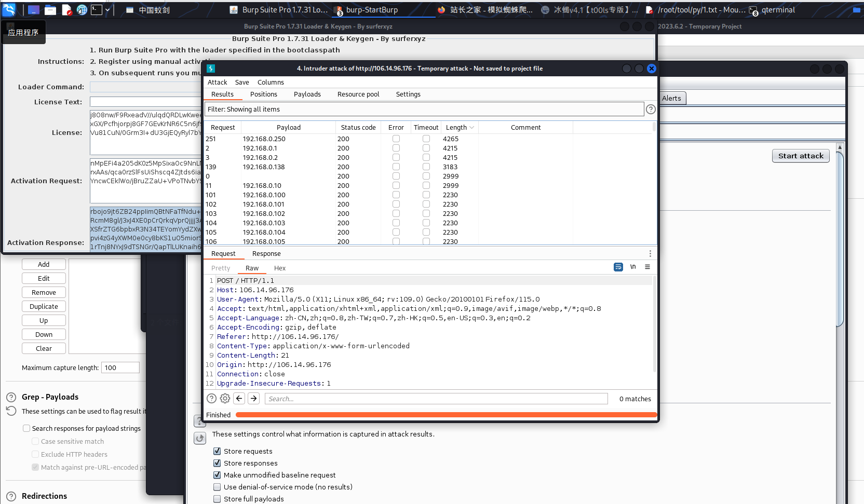Switch to the Positions tab
Screen dimensions: 864x504
point(264,94)
